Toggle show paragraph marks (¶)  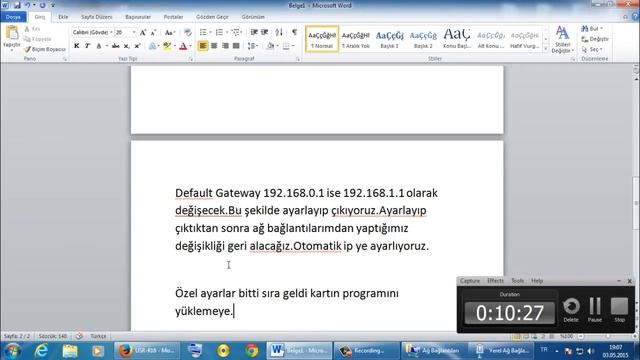(x=294, y=32)
